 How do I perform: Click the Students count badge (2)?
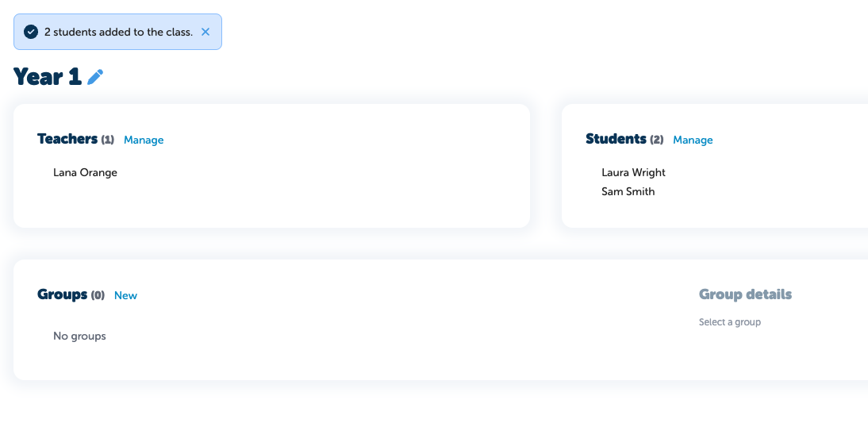point(656,140)
